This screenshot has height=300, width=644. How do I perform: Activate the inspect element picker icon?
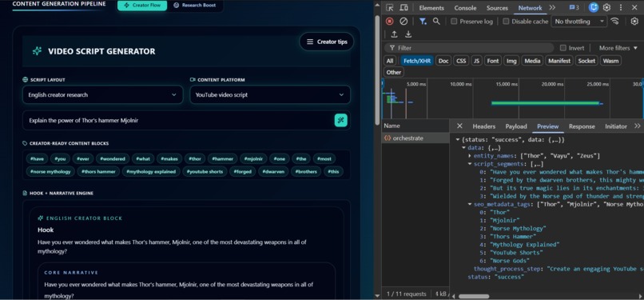(390, 7)
